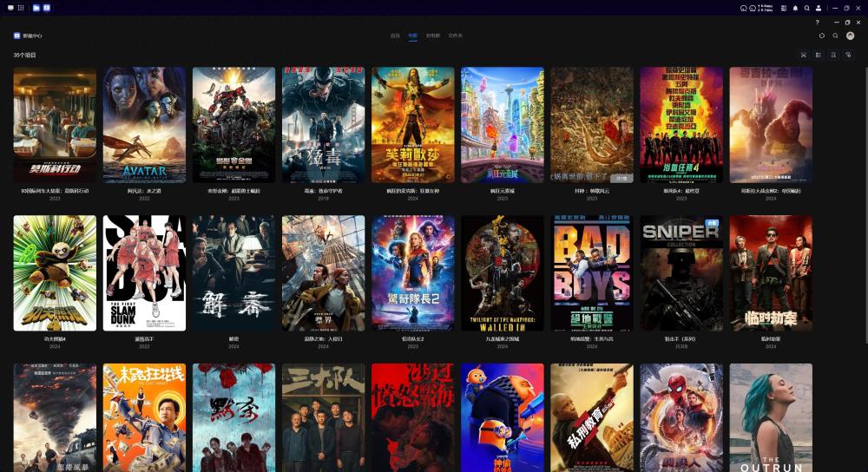
Task: Click the multi-select icon at the toolbar's end
Action: click(x=848, y=55)
